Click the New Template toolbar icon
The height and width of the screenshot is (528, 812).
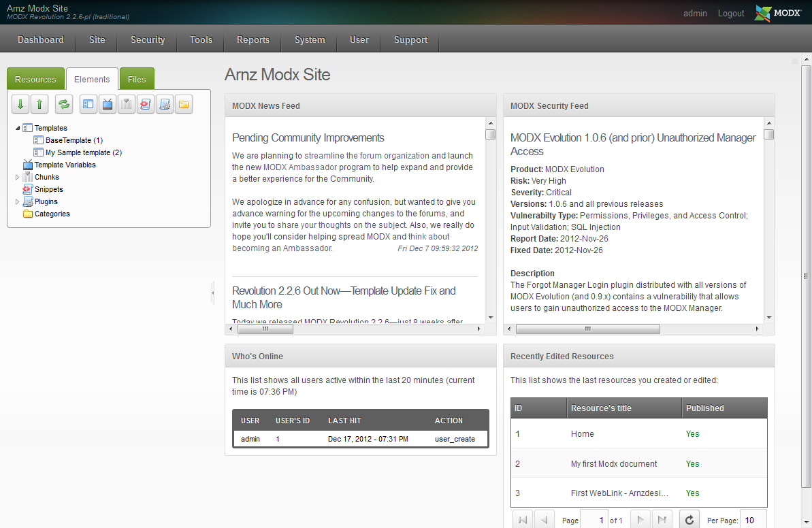[x=88, y=104]
